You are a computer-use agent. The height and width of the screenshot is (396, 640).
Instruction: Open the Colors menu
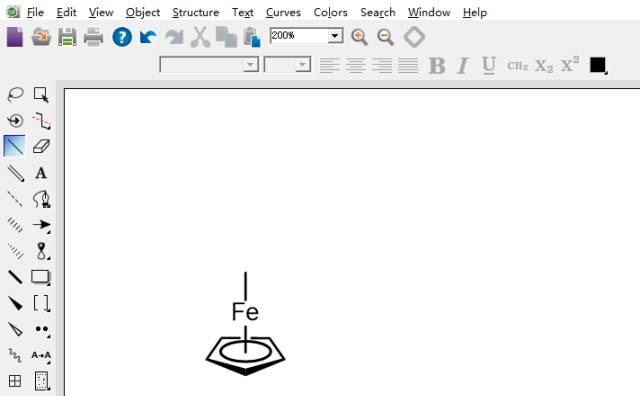click(330, 13)
